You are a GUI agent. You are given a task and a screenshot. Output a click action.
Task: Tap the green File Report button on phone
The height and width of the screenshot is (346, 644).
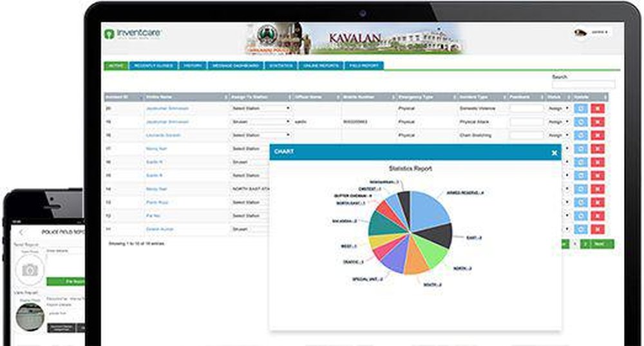click(x=66, y=282)
